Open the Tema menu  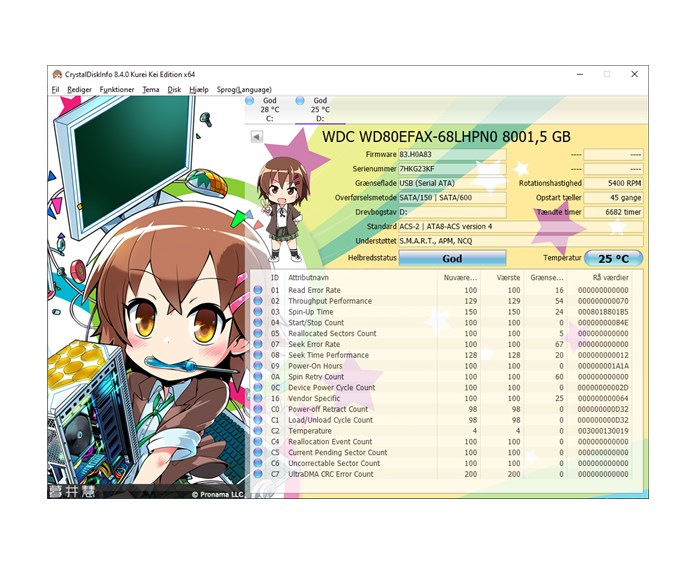click(151, 90)
